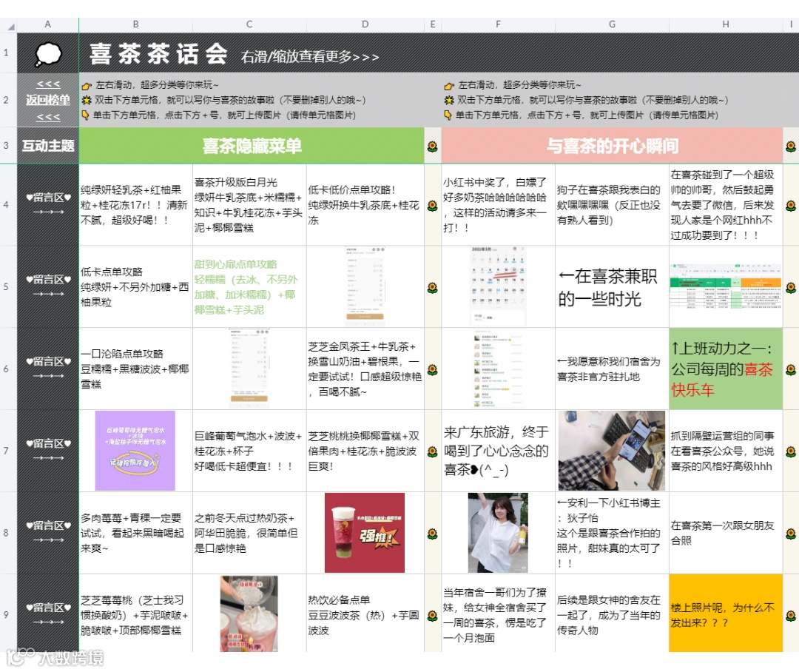Click the cell 巨峰葡萄气泡水+波波

[x=249, y=451]
